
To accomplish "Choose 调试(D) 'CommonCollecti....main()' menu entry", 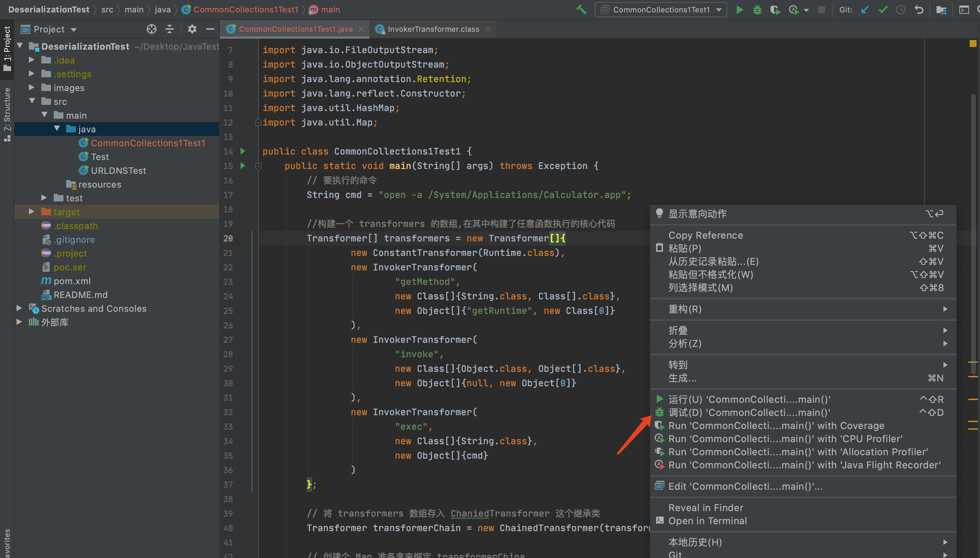I will [803, 412].
